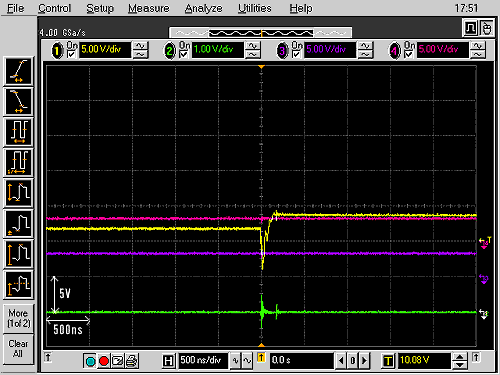Click channel 2 upper vertical scale button

point(253,46)
